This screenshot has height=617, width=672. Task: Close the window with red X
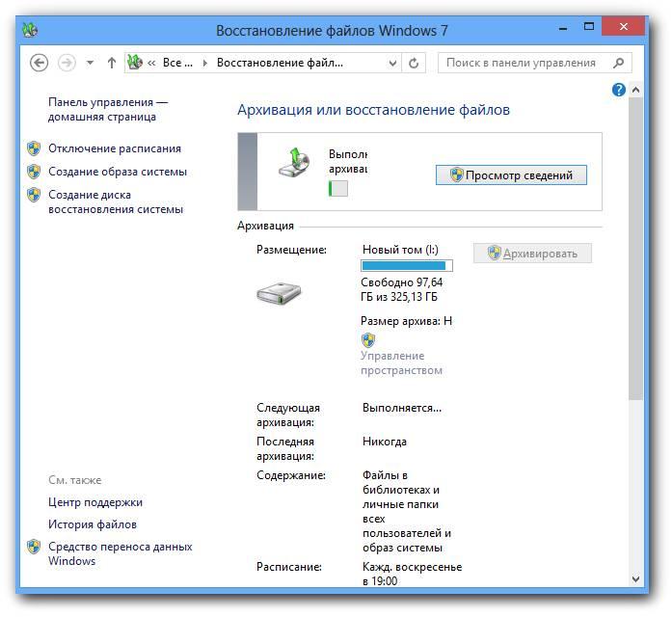[x=623, y=27]
